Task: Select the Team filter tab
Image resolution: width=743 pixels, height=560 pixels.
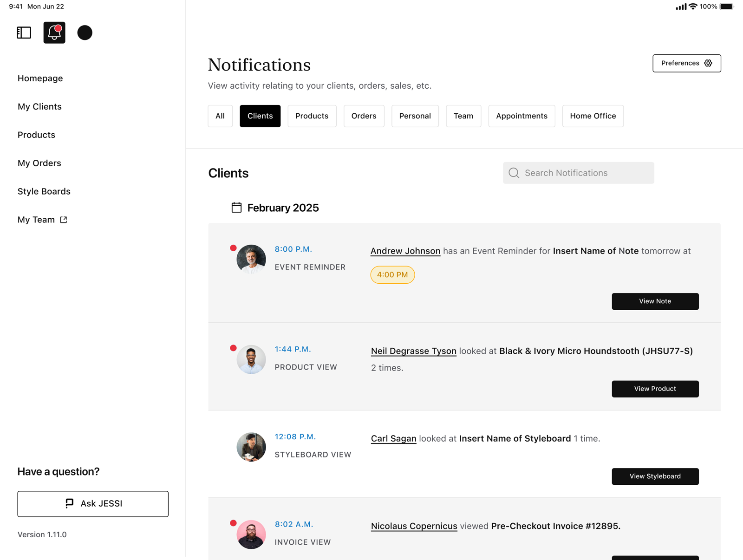Action: tap(463, 116)
